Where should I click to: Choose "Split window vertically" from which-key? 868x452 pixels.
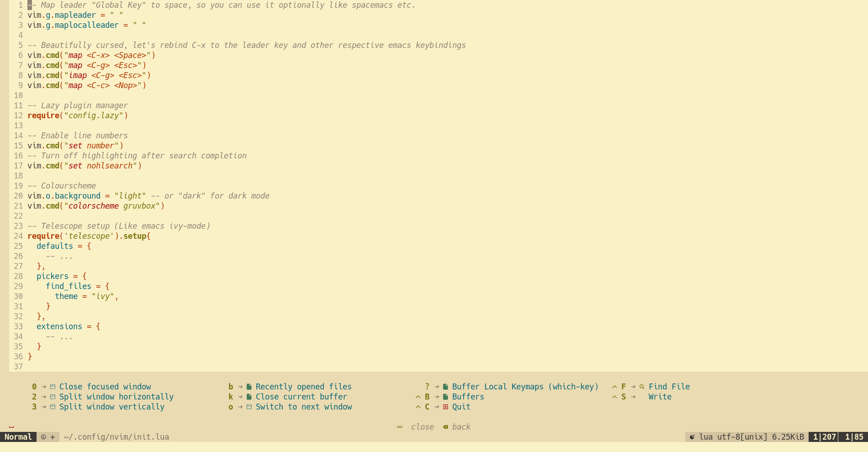112,407
